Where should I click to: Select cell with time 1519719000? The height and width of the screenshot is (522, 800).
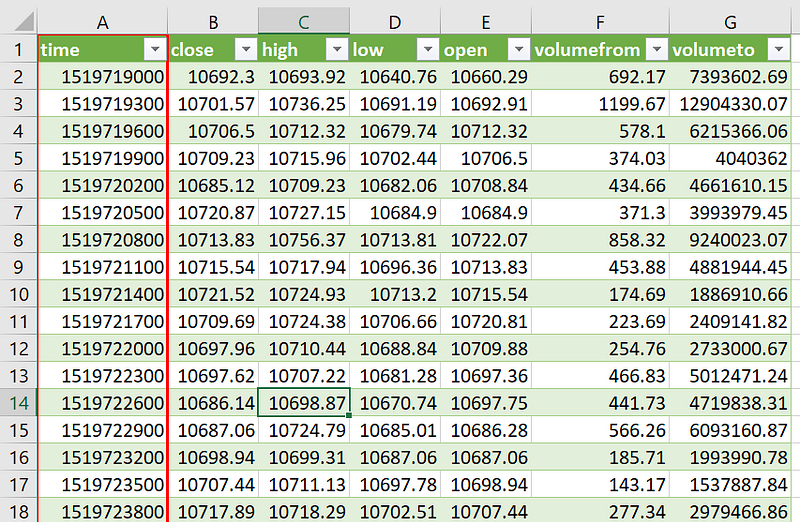(x=103, y=77)
